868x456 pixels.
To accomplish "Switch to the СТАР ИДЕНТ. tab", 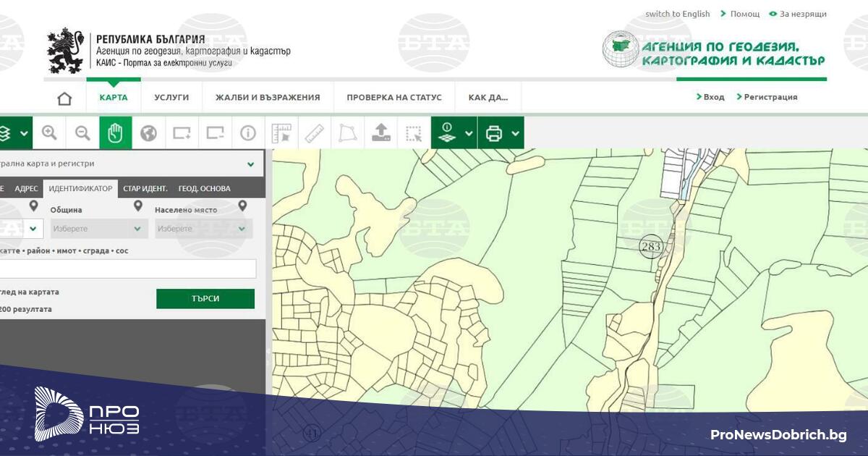I will [145, 189].
